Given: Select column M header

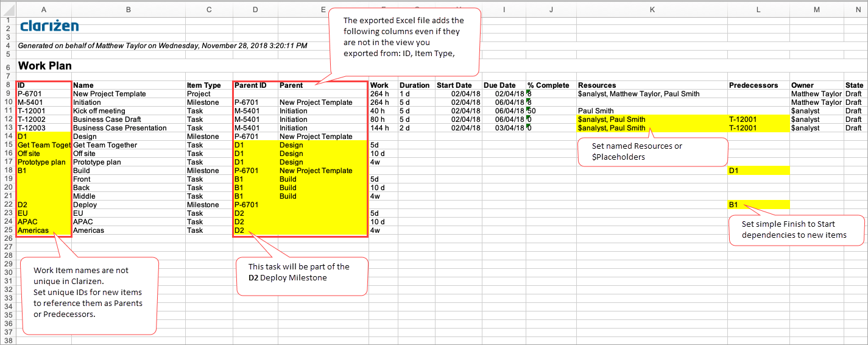Looking at the screenshot, I should (816, 10).
